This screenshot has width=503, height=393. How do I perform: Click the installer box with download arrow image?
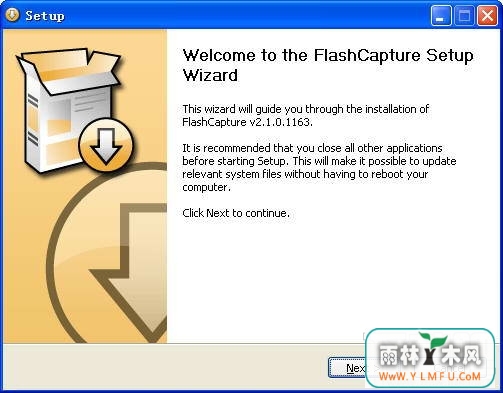point(75,111)
